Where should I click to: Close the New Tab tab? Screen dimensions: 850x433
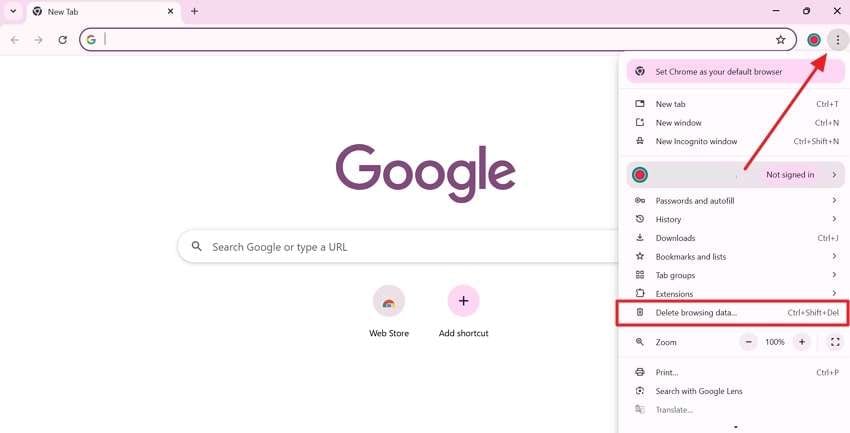170,11
